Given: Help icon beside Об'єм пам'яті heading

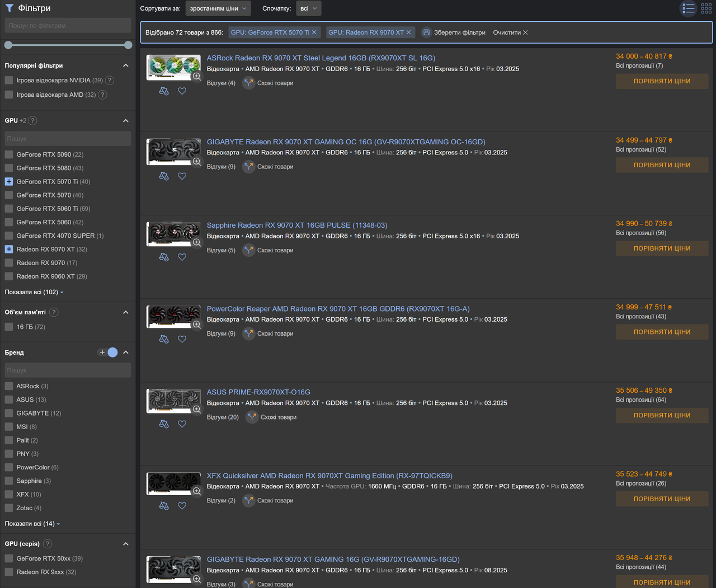Looking at the screenshot, I should click(x=54, y=312).
